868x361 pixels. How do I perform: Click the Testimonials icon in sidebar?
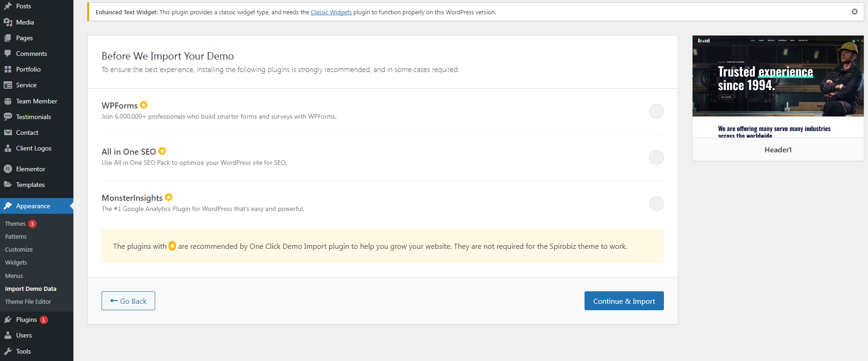[8, 117]
